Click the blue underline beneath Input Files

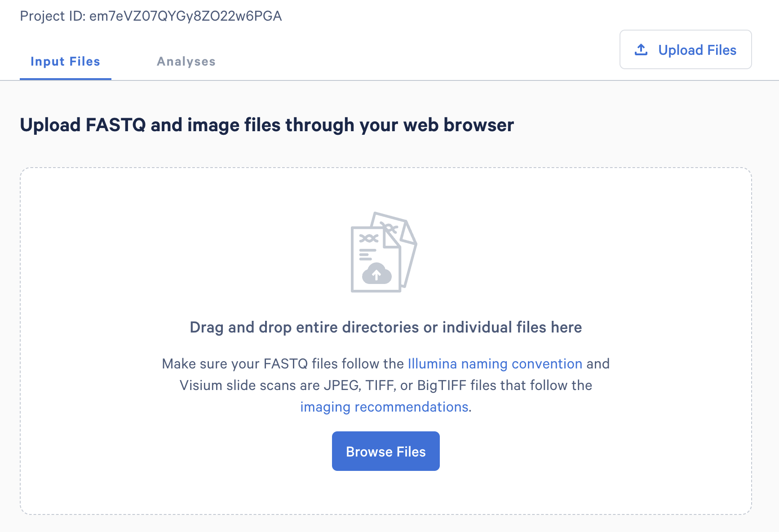(x=65, y=79)
